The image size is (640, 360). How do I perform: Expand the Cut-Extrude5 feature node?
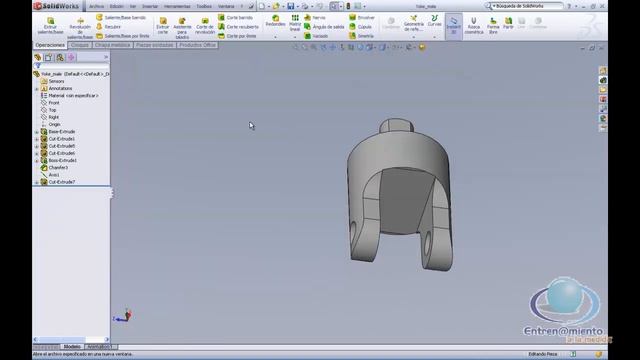[x=37, y=146]
